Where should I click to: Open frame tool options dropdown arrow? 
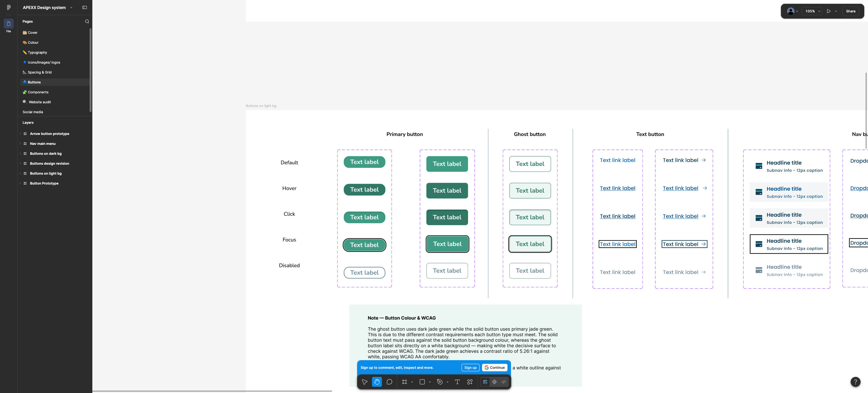click(412, 382)
